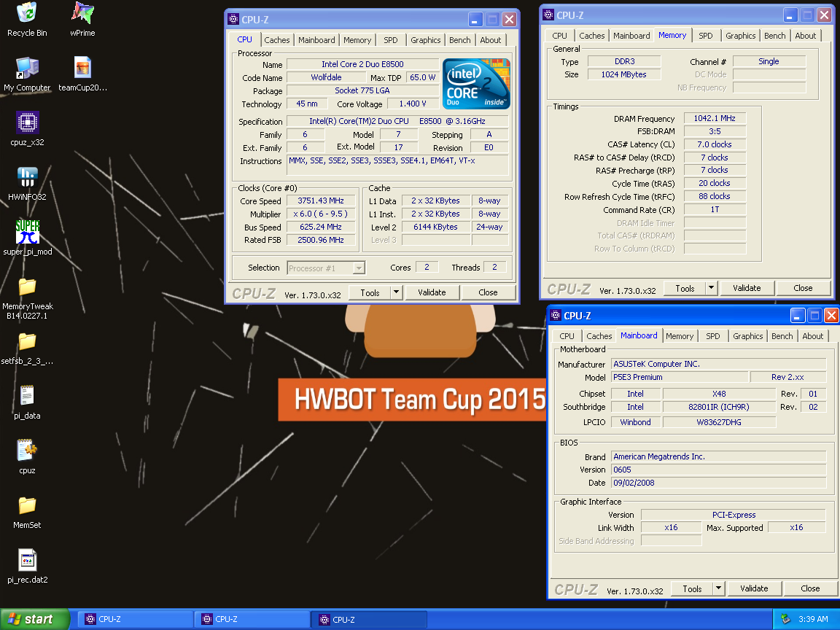Image resolution: width=840 pixels, height=630 pixels.
Task: Click the CPU-Z title bar icon in Memory window
Action: [548, 15]
